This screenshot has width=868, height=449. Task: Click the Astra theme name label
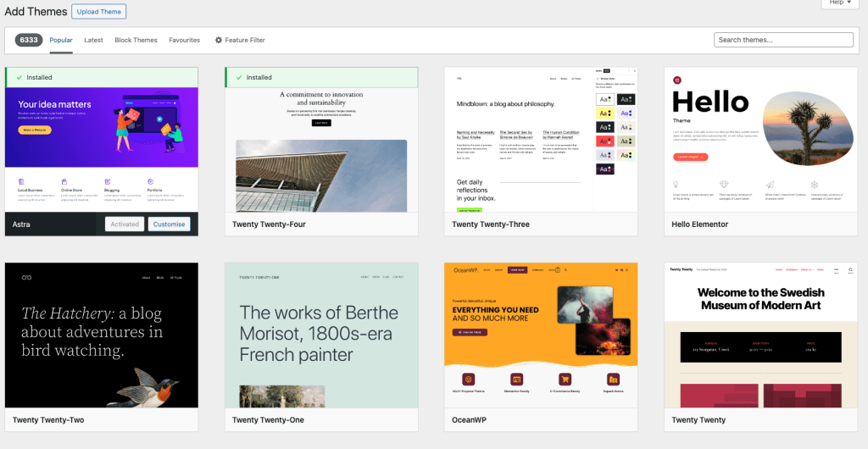click(21, 224)
